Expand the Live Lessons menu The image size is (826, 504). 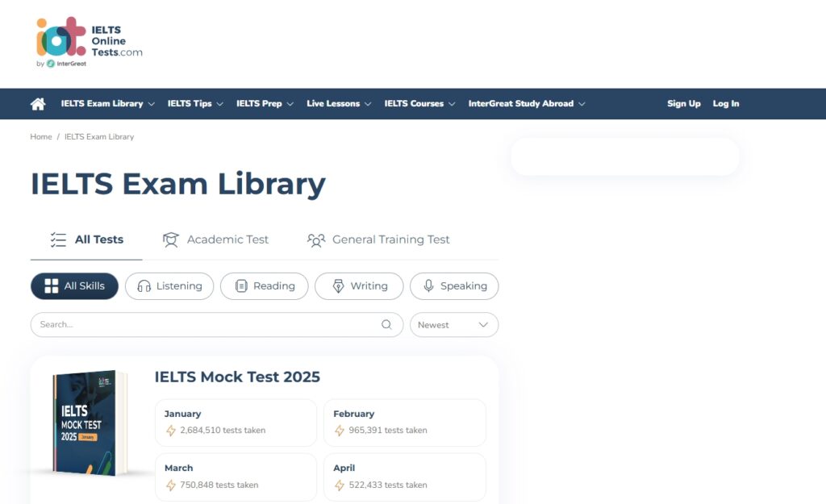339,104
